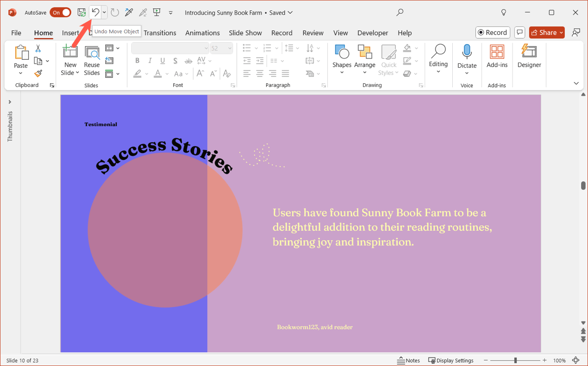Screen dimensions: 588x366
Task: Turn off the AutoSave toggle
Action: [x=60, y=12]
